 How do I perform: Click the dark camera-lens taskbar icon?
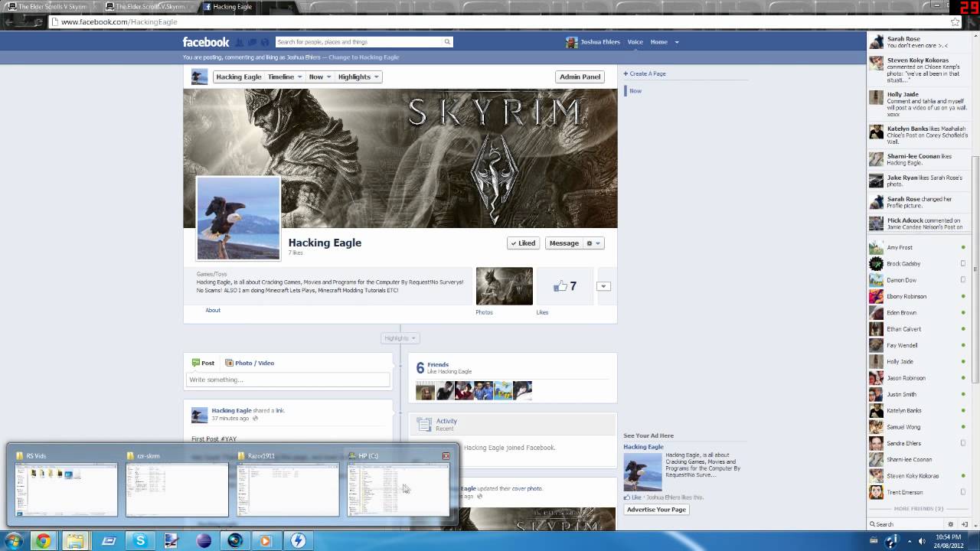pyautogui.click(x=235, y=541)
